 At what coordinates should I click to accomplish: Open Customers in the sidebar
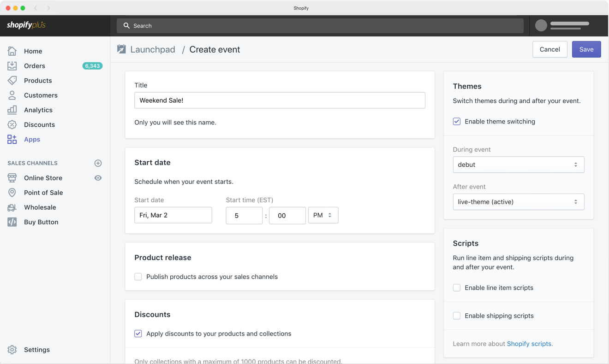point(41,95)
